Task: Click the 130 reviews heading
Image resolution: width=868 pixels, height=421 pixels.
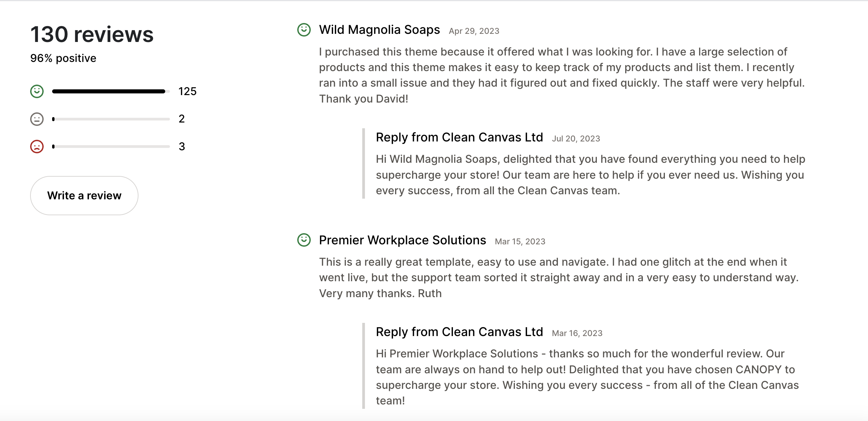Action: [x=92, y=34]
